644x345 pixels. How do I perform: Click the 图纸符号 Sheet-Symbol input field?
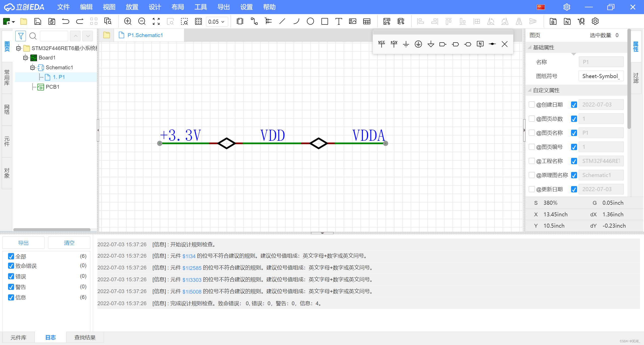click(x=601, y=76)
